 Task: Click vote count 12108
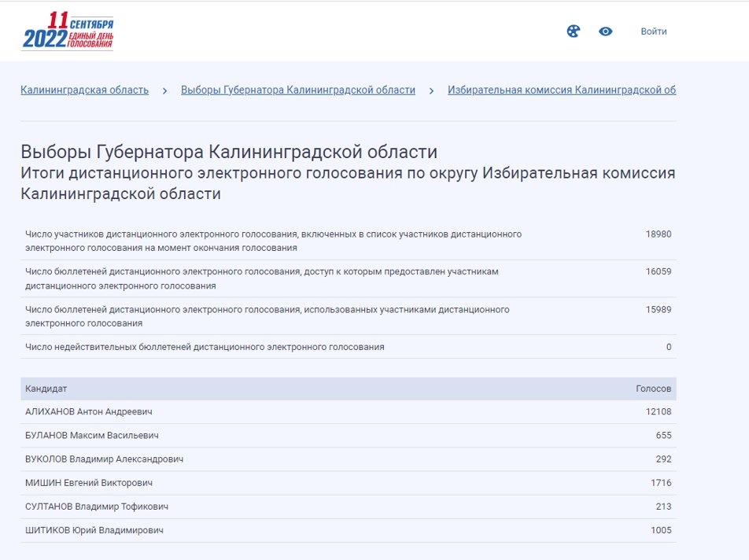click(659, 411)
